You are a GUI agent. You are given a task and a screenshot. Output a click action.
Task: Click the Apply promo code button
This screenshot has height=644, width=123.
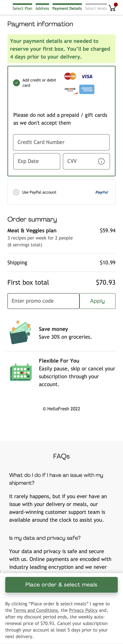(x=97, y=301)
